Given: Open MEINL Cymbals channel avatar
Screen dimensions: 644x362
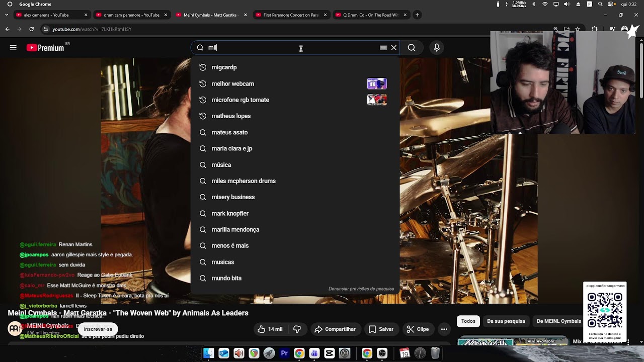Looking at the screenshot, I should tap(15, 329).
